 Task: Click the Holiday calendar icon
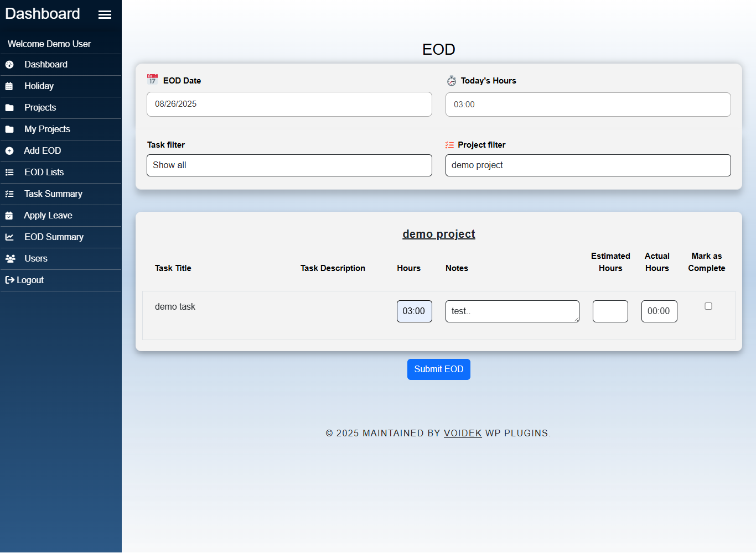click(9, 86)
